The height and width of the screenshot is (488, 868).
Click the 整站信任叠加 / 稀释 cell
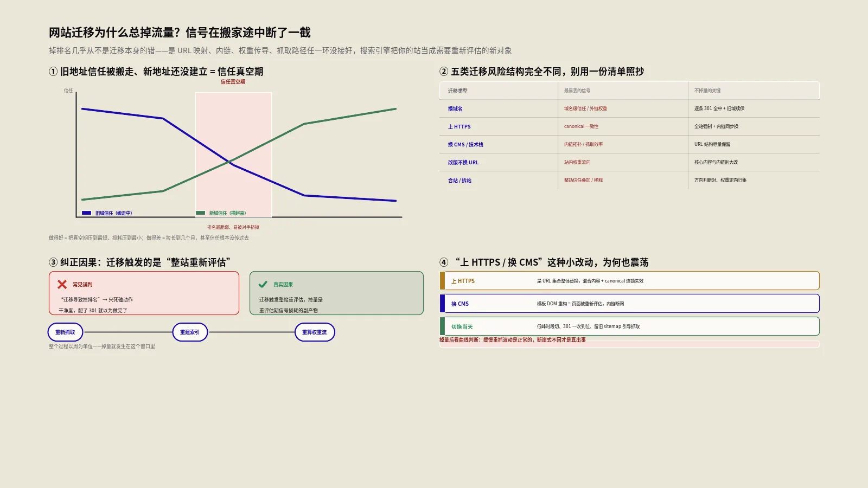click(583, 180)
